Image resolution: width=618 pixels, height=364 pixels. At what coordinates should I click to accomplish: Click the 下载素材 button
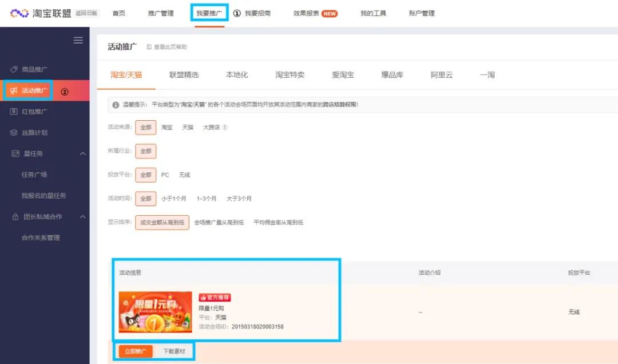pos(174,351)
